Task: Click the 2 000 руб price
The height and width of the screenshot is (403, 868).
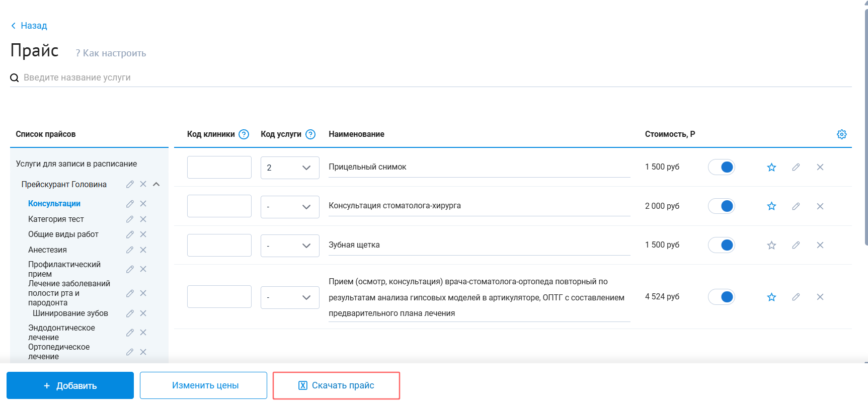Action: tap(662, 206)
